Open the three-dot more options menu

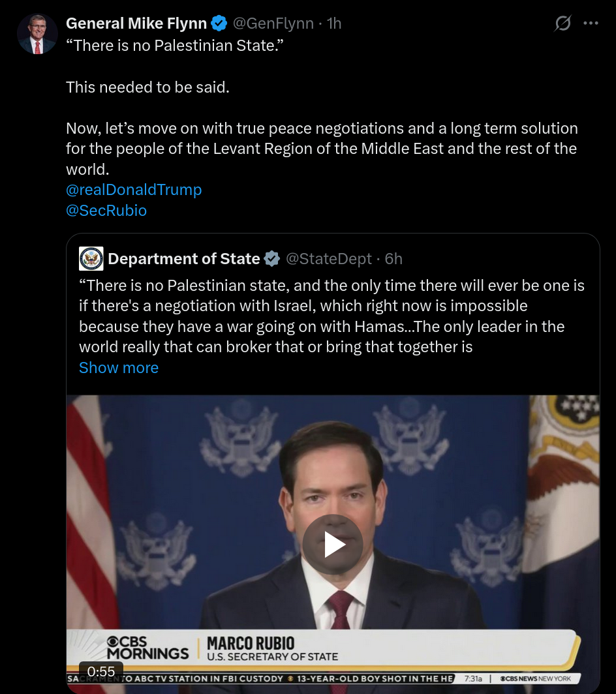click(591, 23)
